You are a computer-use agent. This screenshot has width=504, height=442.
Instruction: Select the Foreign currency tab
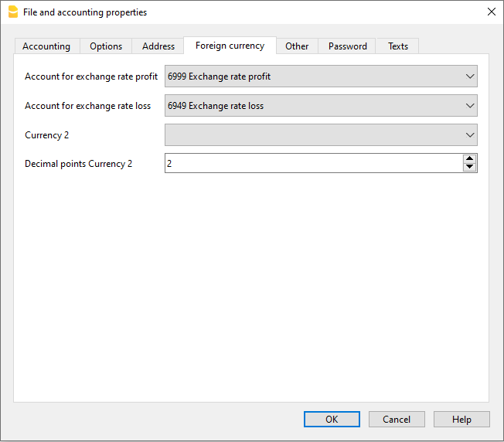[230, 46]
